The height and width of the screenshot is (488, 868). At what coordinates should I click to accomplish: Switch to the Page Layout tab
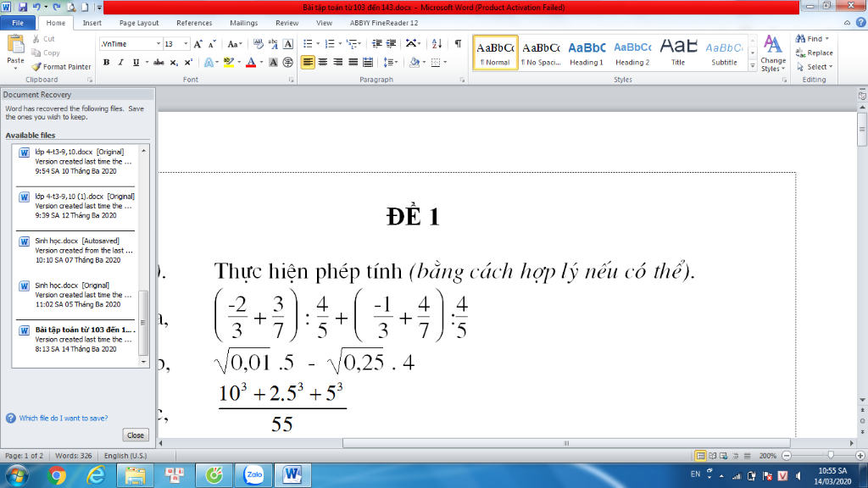(139, 23)
